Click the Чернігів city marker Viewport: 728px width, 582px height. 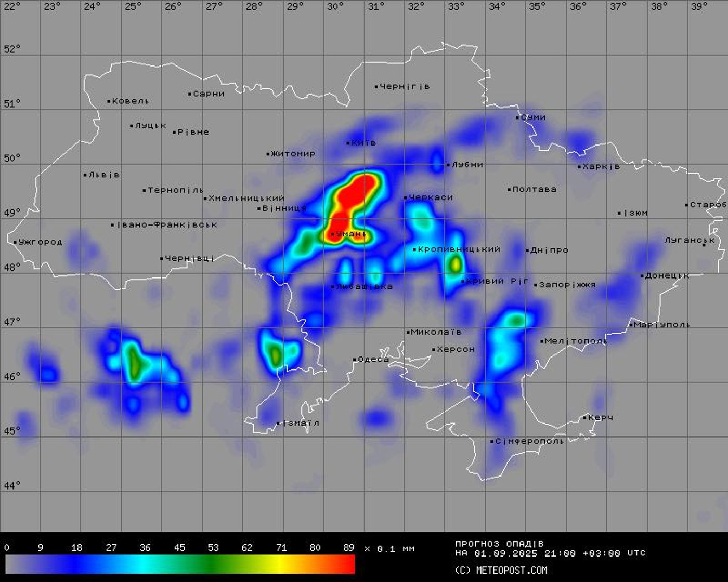point(376,87)
